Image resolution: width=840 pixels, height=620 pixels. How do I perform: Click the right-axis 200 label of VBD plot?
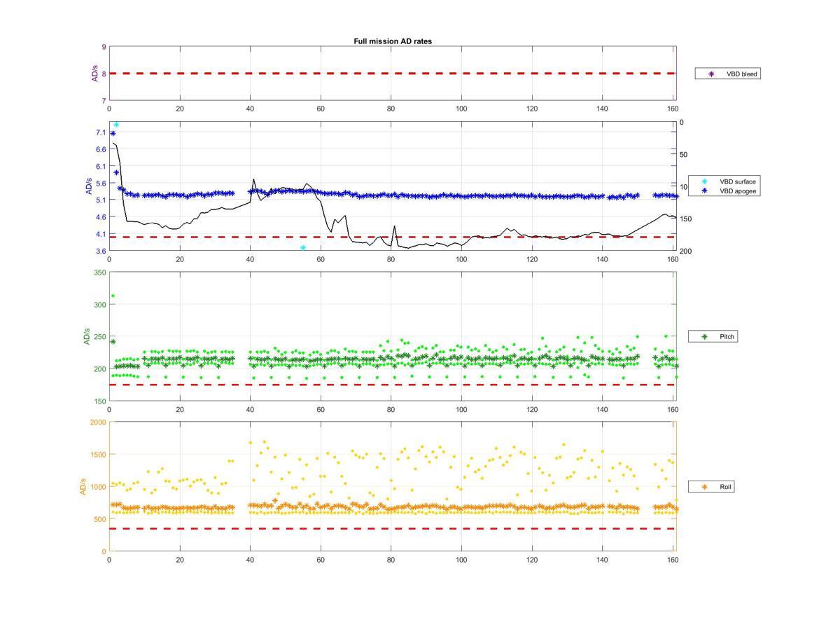[685, 251]
